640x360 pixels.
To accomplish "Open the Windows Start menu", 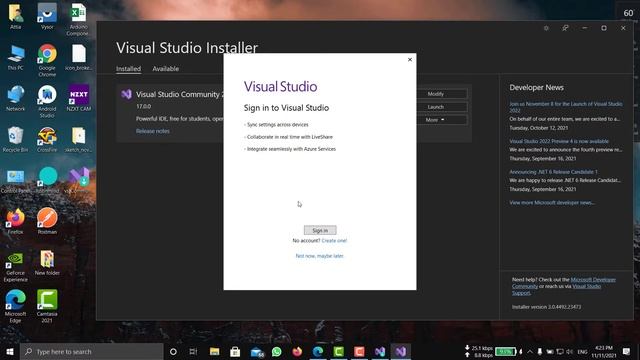I will 10,351.
